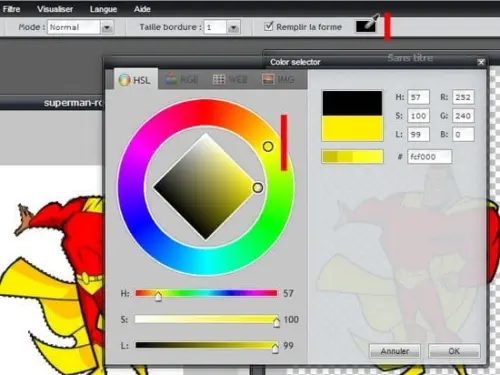Click the yellow shades strip below preview
The width and height of the screenshot is (500, 375).
point(352,157)
